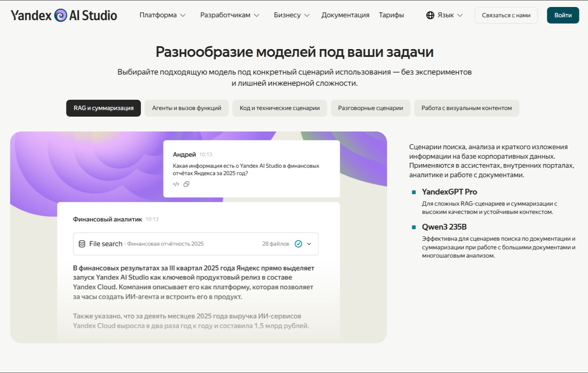Switch to Разговорные сценарии tab
Screen dimensions: 588x373
coord(371,108)
